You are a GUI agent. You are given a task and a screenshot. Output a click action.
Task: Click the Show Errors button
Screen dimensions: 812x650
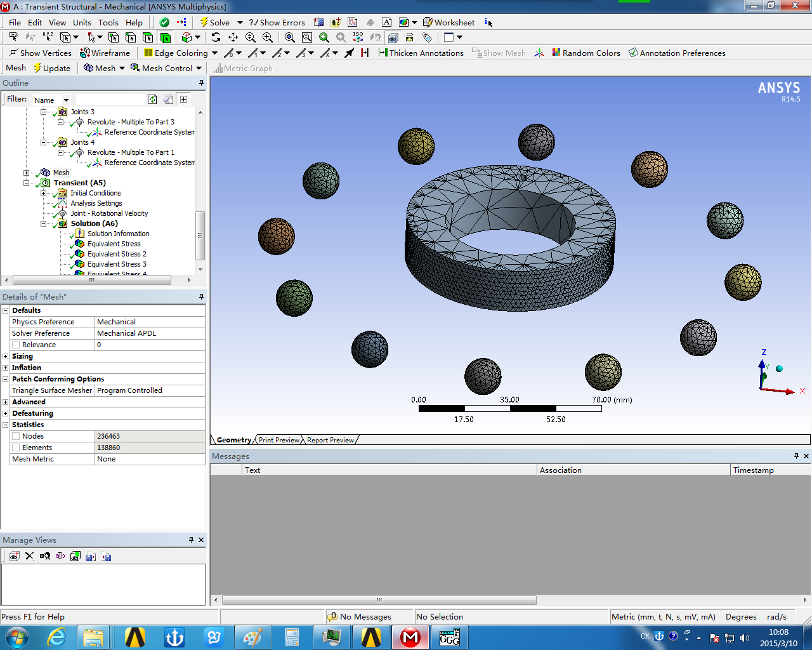coord(277,22)
